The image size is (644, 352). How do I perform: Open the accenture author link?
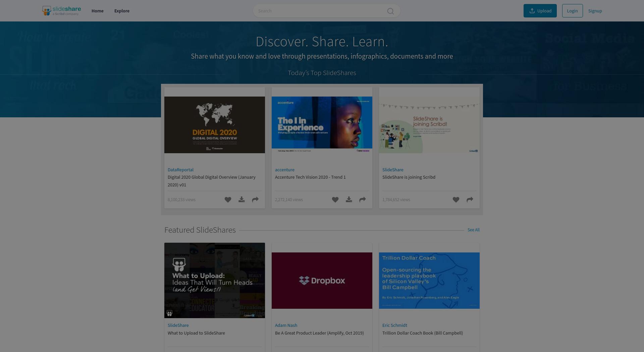tap(284, 170)
